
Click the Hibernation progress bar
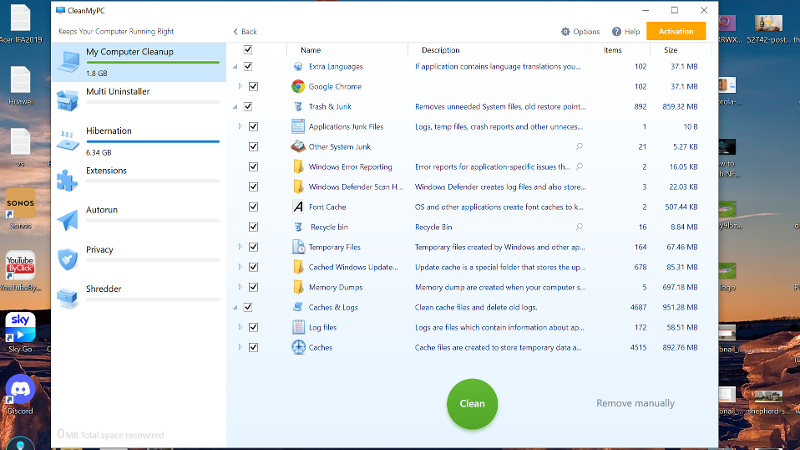[x=138, y=142]
